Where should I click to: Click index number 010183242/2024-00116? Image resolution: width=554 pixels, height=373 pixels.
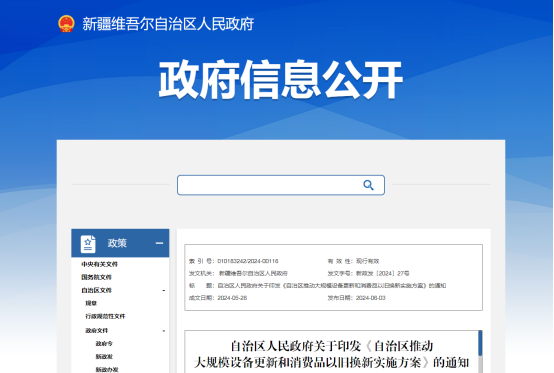(248, 261)
